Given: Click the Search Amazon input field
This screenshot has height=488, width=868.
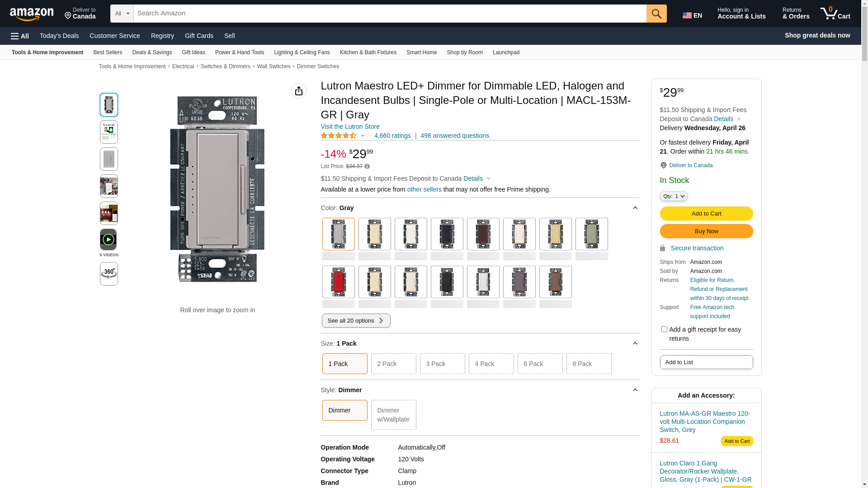Looking at the screenshot, I should point(389,14).
